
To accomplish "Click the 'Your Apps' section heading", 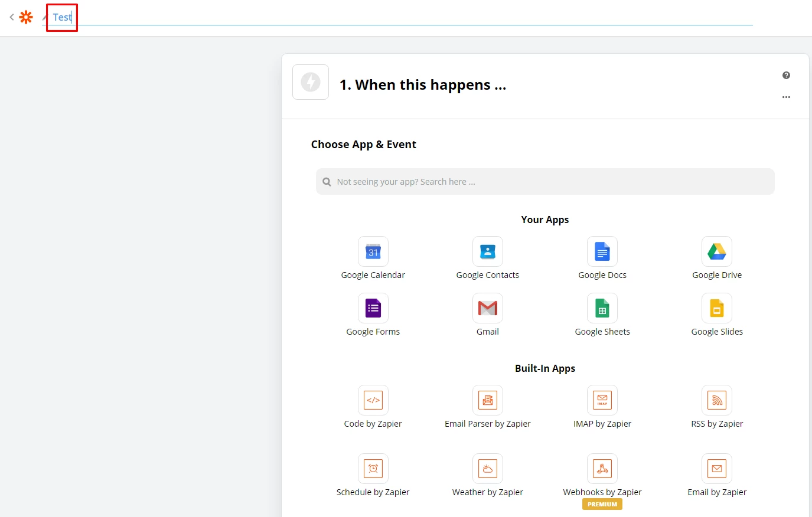I will tap(545, 220).
